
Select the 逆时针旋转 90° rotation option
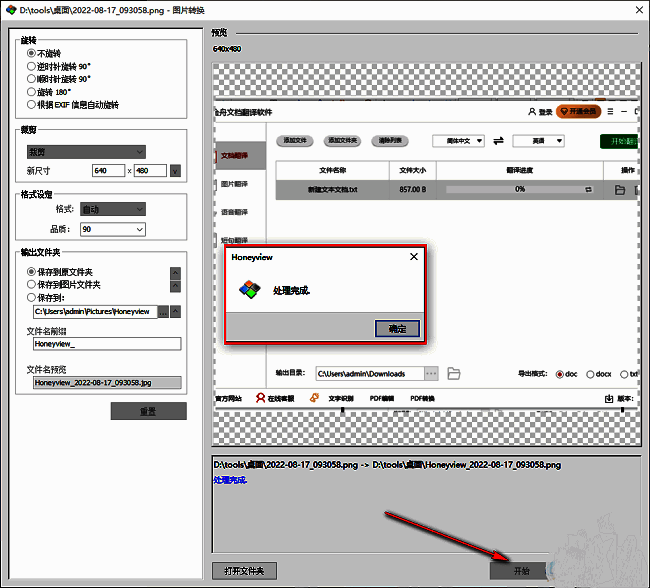click(x=32, y=66)
